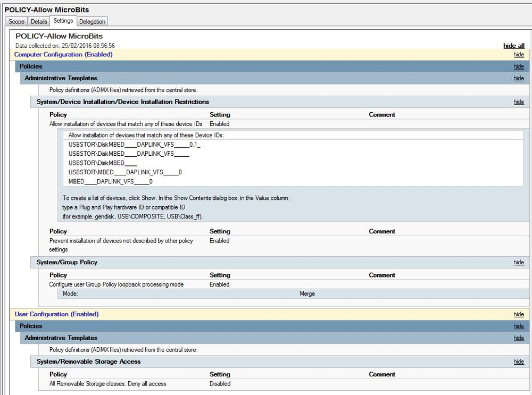This screenshot has width=532, height=395.
Task: Select 'Prevent installation of devices not described' policy
Action: [x=121, y=245]
